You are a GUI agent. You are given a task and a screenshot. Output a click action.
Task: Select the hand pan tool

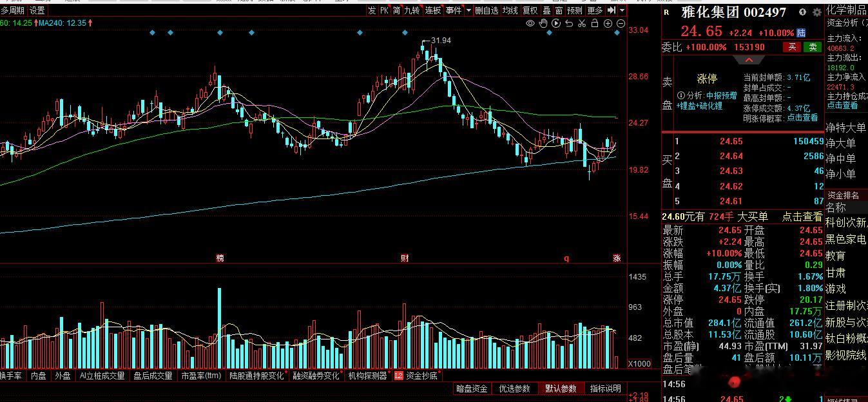point(543,23)
